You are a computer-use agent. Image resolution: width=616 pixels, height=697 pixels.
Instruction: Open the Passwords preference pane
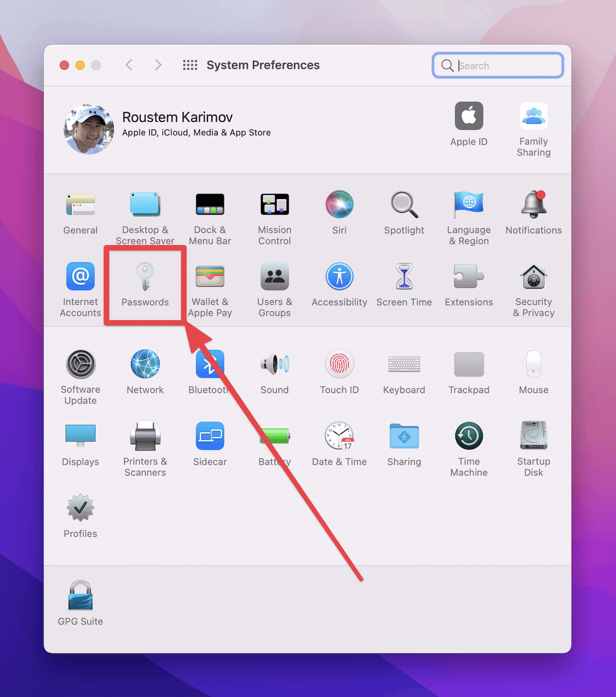coord(145,284)
